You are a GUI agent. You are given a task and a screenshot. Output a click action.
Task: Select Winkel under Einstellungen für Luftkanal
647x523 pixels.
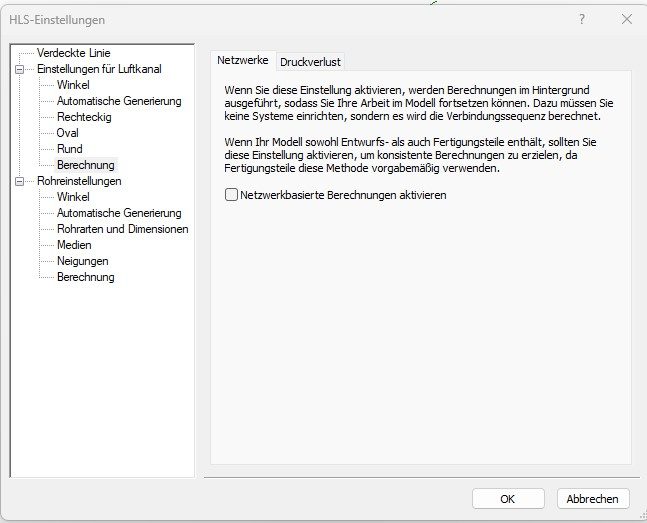click(x=73, y=85)
